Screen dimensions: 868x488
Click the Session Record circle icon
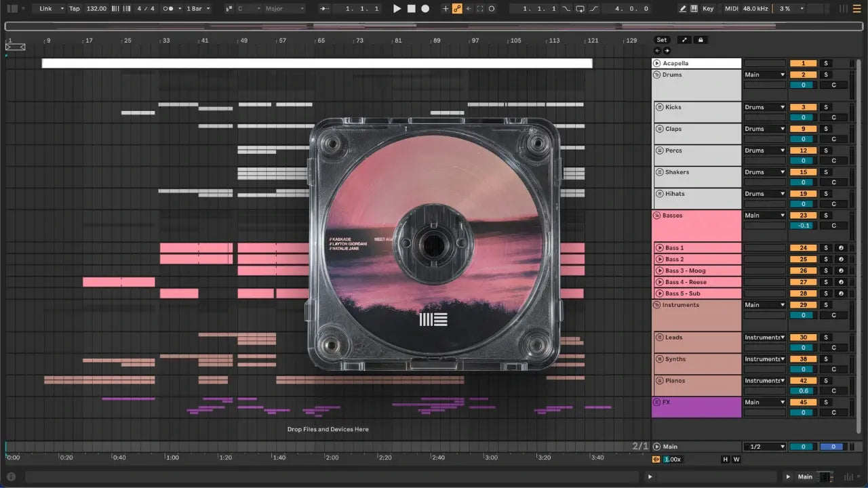492,9
